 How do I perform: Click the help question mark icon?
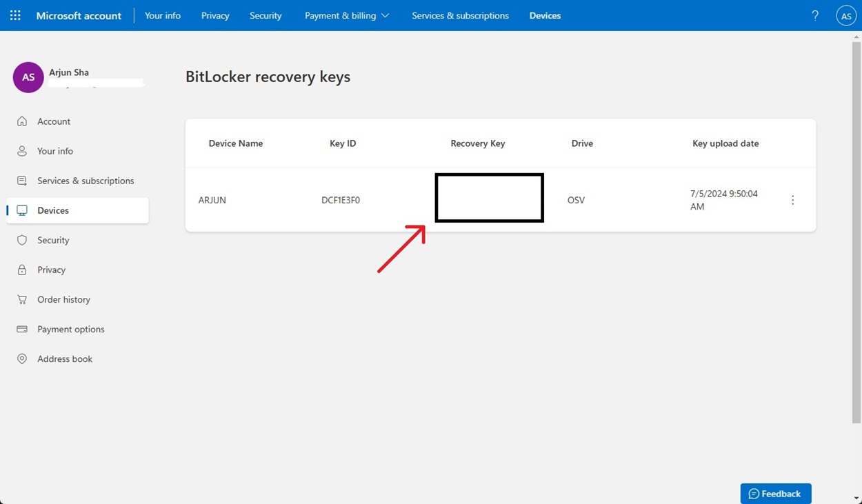pyautogui.click(x=814, y=14)
